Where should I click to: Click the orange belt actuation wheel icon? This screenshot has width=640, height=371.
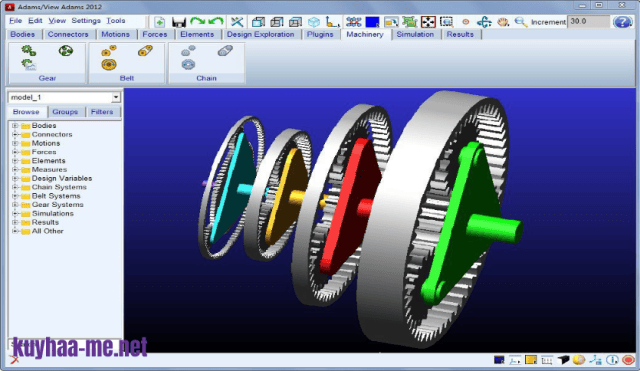tap(109, 64)
